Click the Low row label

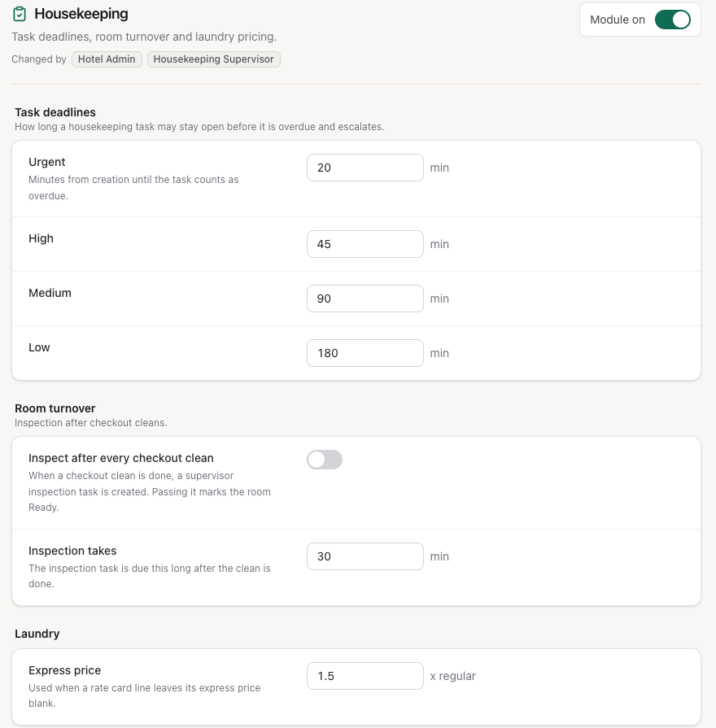coord(39,348)
